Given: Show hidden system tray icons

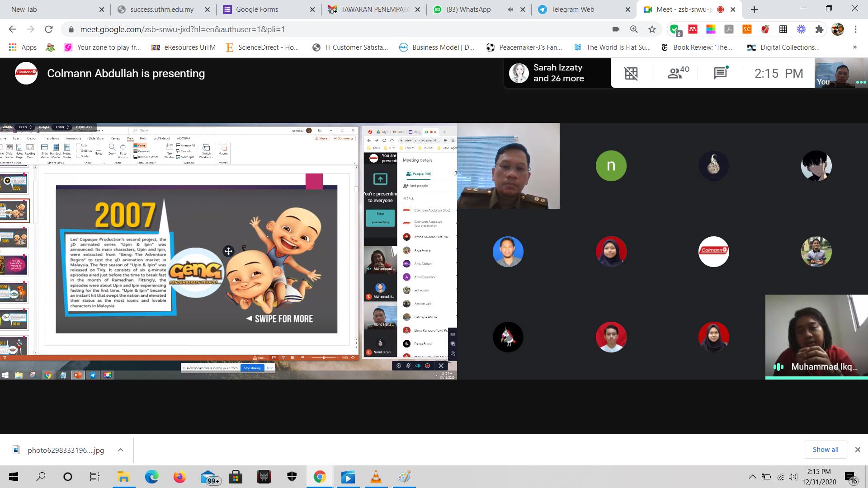Looking at the screenshot, I should (752, 477).
